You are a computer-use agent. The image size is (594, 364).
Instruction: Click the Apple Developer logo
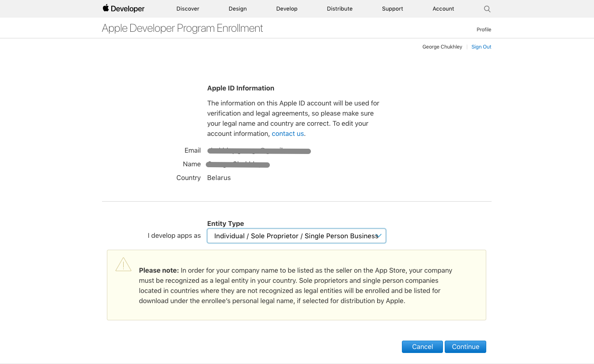click(124, 9)
